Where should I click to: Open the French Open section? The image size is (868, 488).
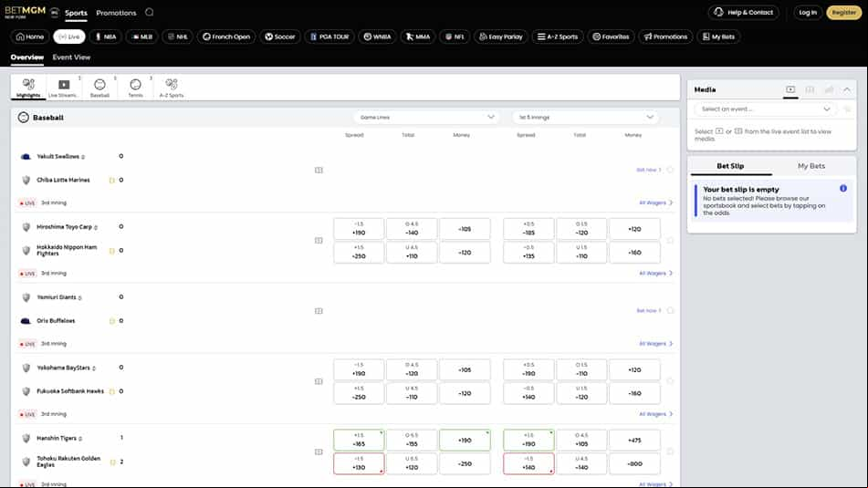point(226,36)
